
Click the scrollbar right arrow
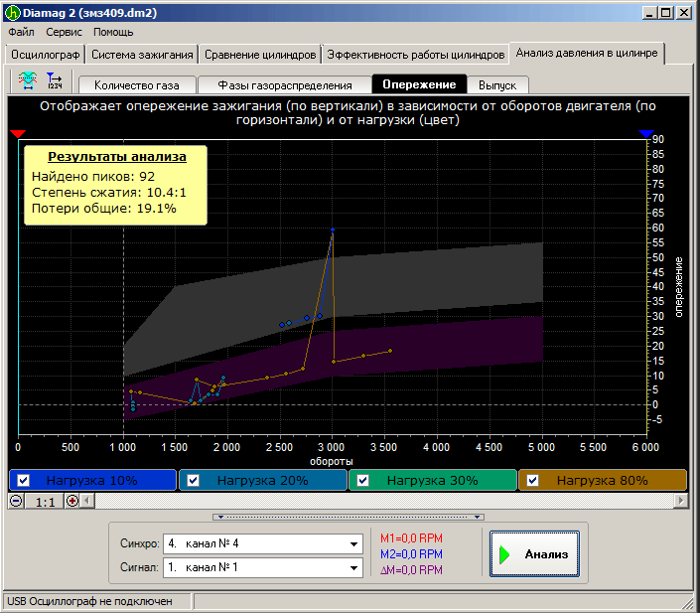click(x=680, y=501)
